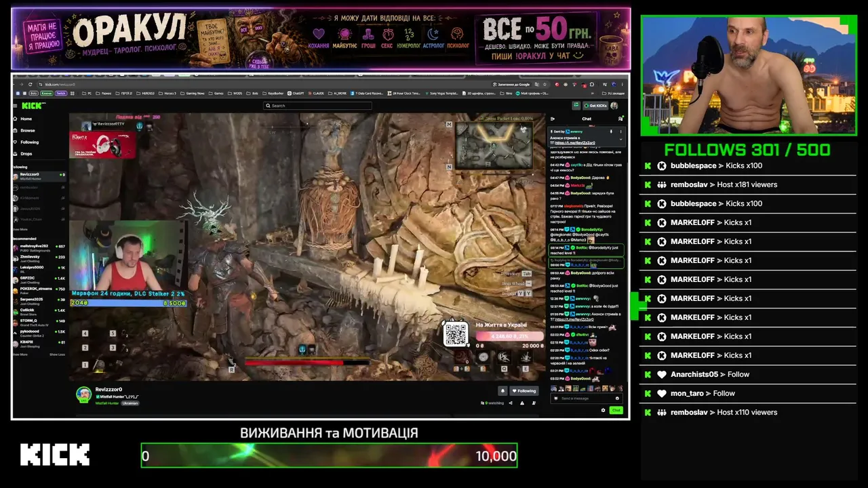This screenshot has height=488, width=868.
Task: Bookmark this page with the star icon
Action: tap(545, 84)
